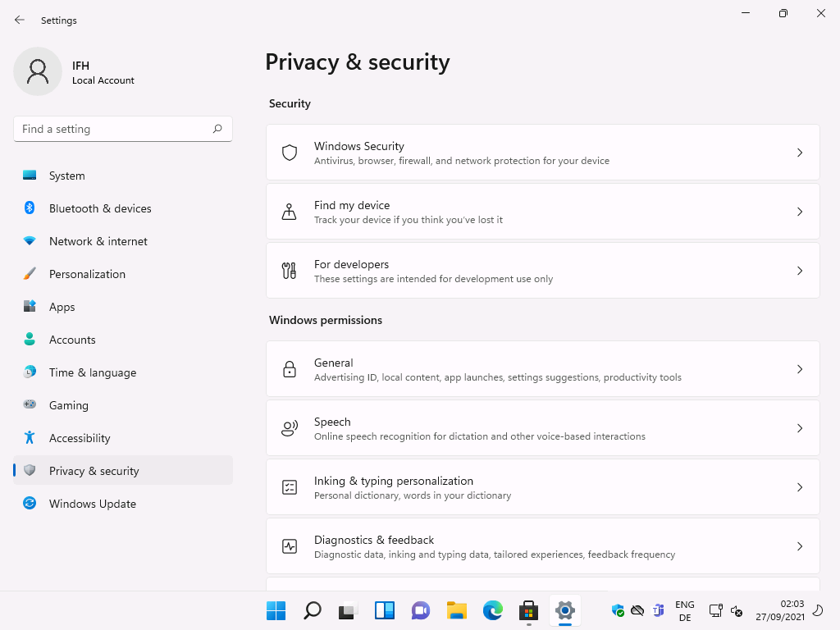Go to System settings category
Image resolution: width=840 pixels, height=630 pixels.
(x=123, y=176)
